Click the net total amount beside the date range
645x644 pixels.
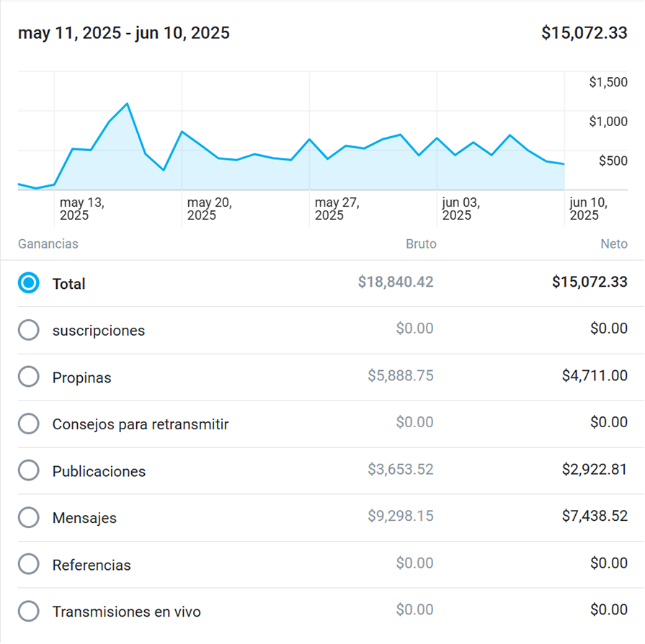tap(584, 33)
